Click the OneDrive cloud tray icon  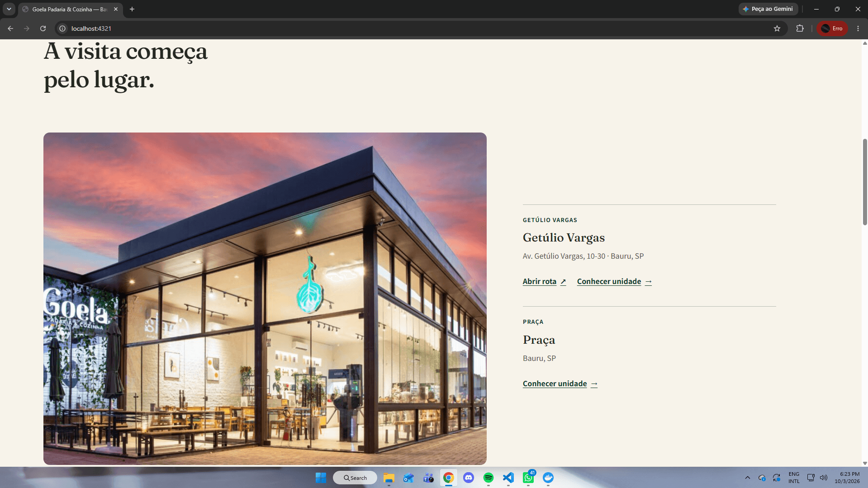coord(762,478)
